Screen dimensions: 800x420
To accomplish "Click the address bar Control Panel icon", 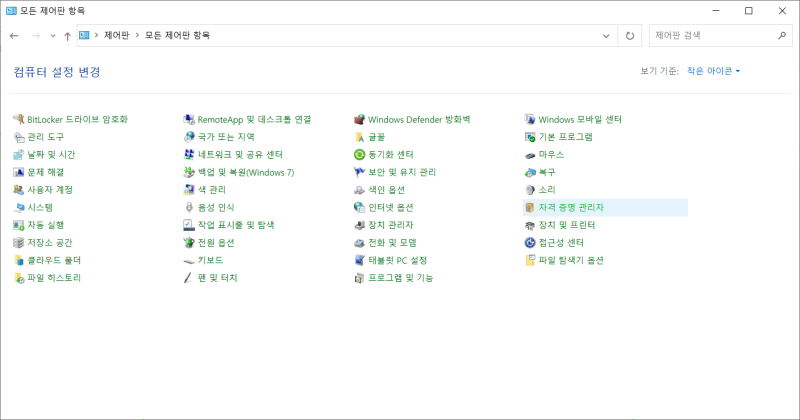I will (84, 35).
